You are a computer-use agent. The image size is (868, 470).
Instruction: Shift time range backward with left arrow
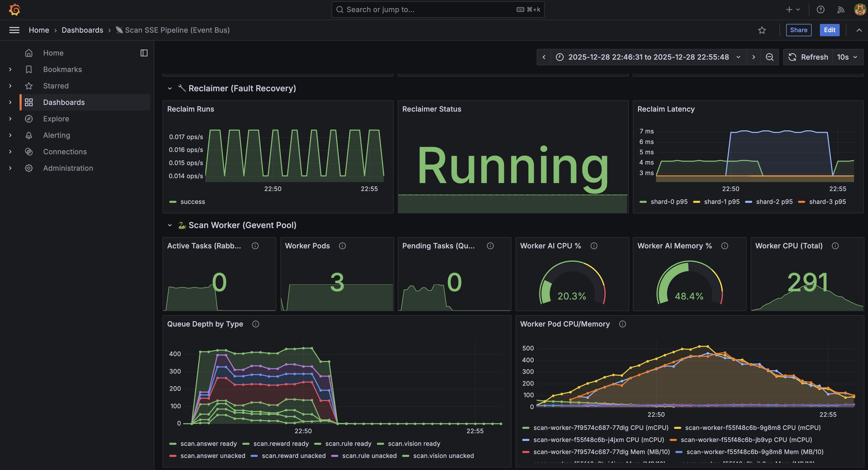pos(544,57)
